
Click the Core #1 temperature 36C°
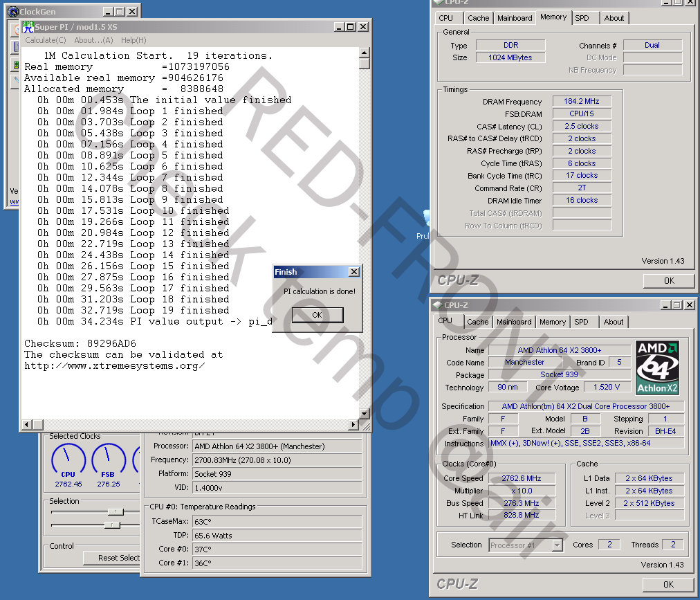pyautogui.click(x=277, y=563)
